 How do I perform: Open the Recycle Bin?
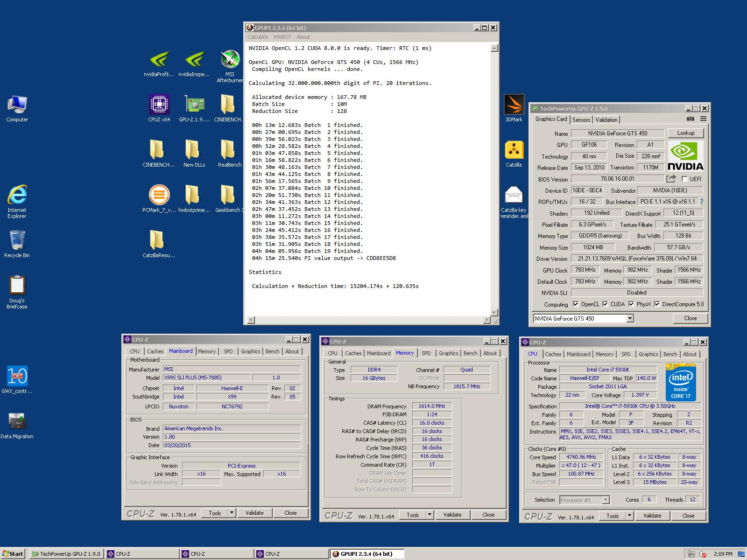pos(17,244)
